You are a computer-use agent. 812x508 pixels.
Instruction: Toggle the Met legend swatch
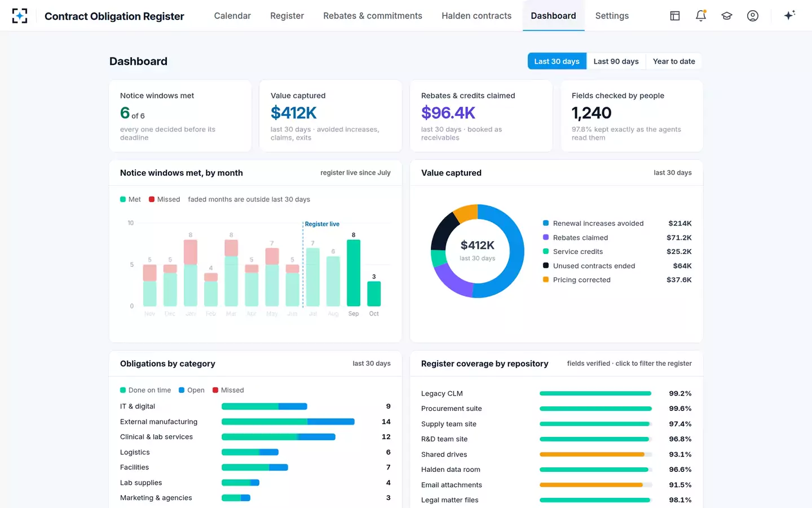click(x=123, y=199)
